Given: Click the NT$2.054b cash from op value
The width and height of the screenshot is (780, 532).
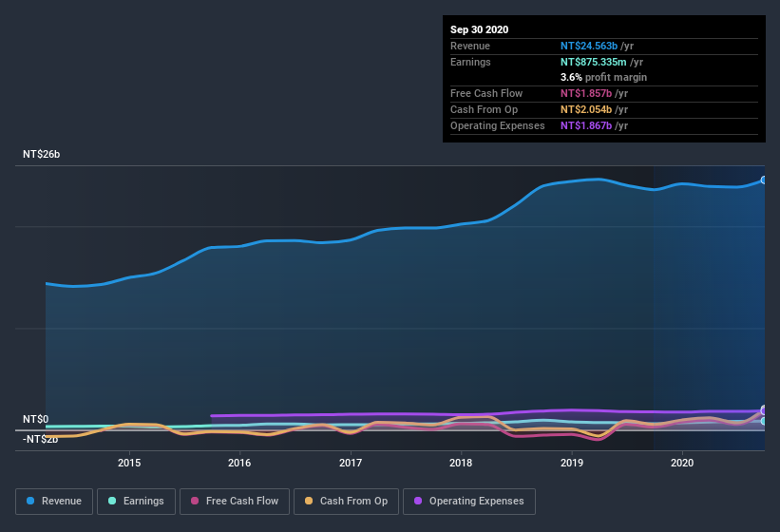Looking at the screenshot, I should [x=586, y=109].
